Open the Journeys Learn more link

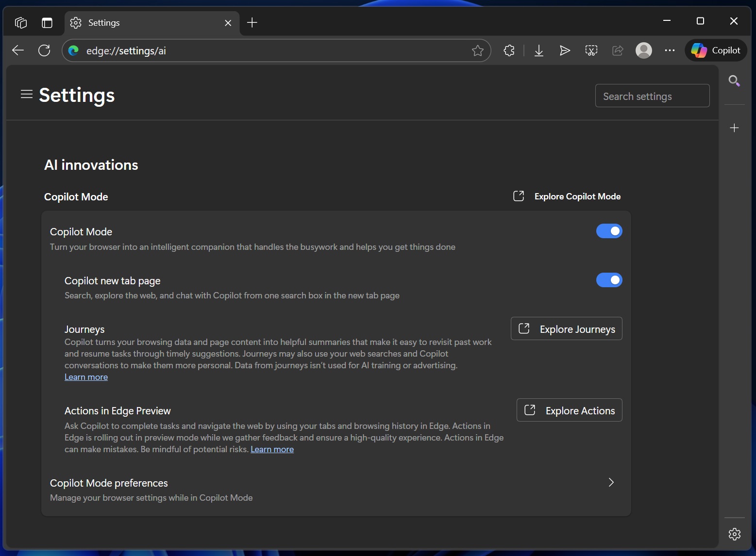tap(86, 376)
